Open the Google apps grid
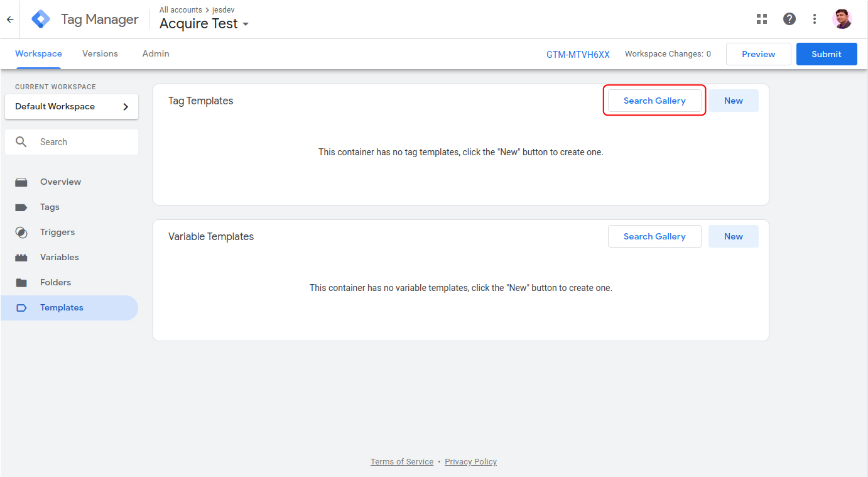 [762, 19]
